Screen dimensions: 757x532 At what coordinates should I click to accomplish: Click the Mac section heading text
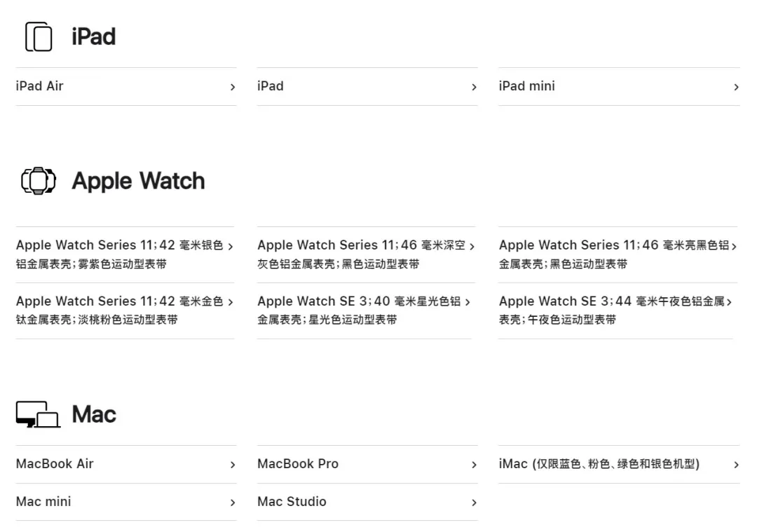tap(94, 414)
